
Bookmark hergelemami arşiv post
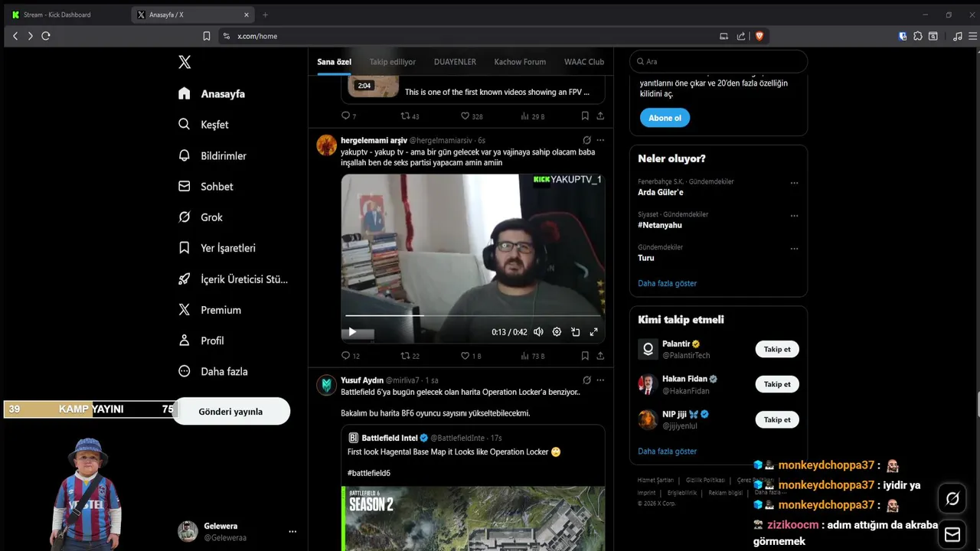585,356
